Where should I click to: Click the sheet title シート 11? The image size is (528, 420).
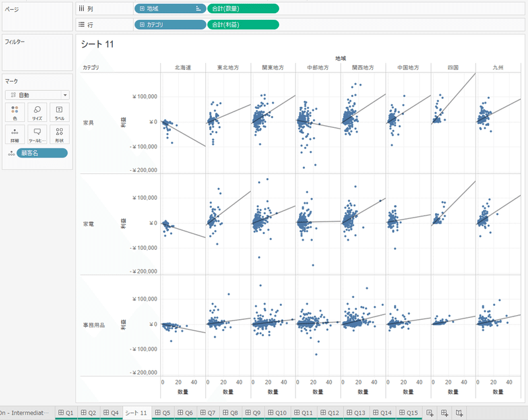[x=97, y=44]
